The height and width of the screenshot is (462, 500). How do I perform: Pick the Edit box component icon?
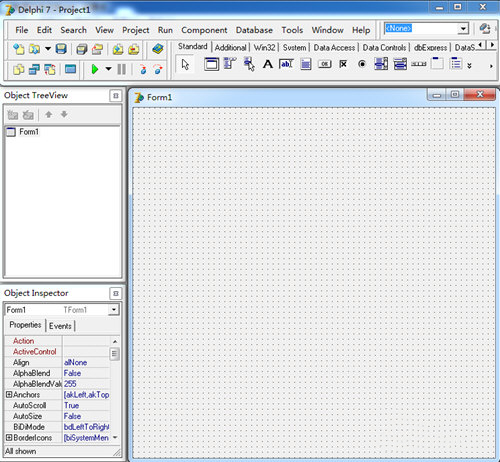pyautogui.click(x=286, y=64)
